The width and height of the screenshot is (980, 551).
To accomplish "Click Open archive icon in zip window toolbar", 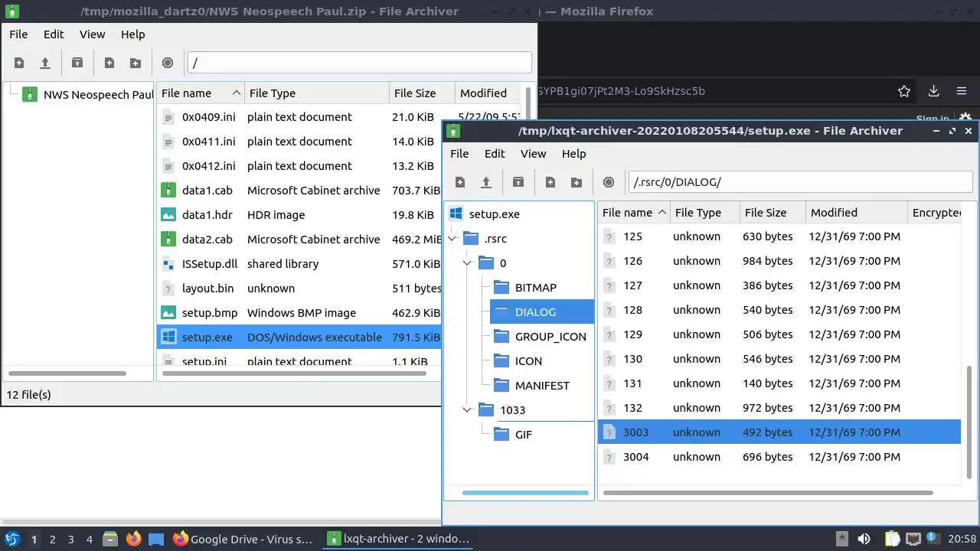I will 45,63.
